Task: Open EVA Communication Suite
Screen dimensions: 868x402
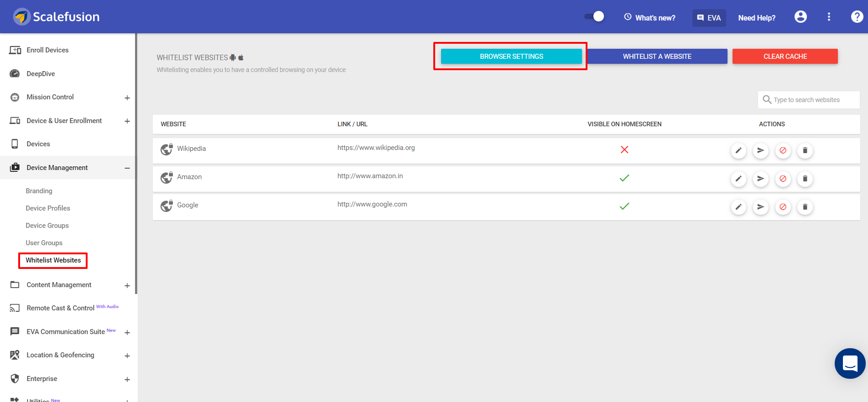Action: tap(66, 332)
